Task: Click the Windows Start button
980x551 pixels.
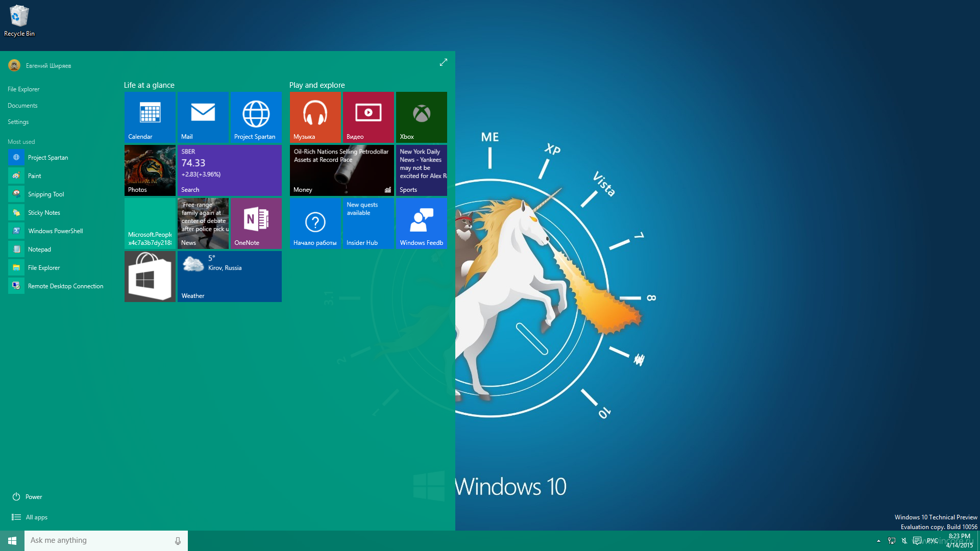Action: (12, 541)
